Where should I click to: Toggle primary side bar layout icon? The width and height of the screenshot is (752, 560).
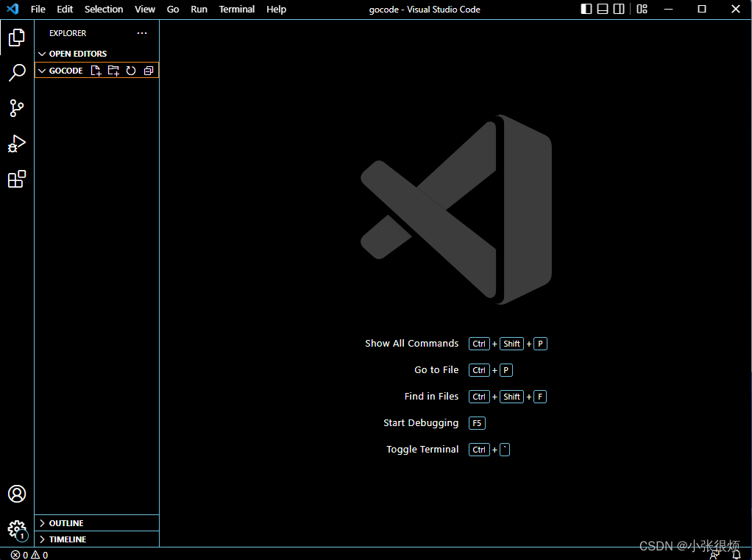coord(586,9)
